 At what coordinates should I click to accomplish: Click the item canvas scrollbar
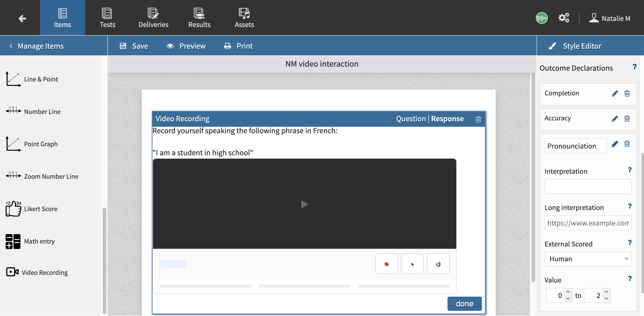coord(533,177)
